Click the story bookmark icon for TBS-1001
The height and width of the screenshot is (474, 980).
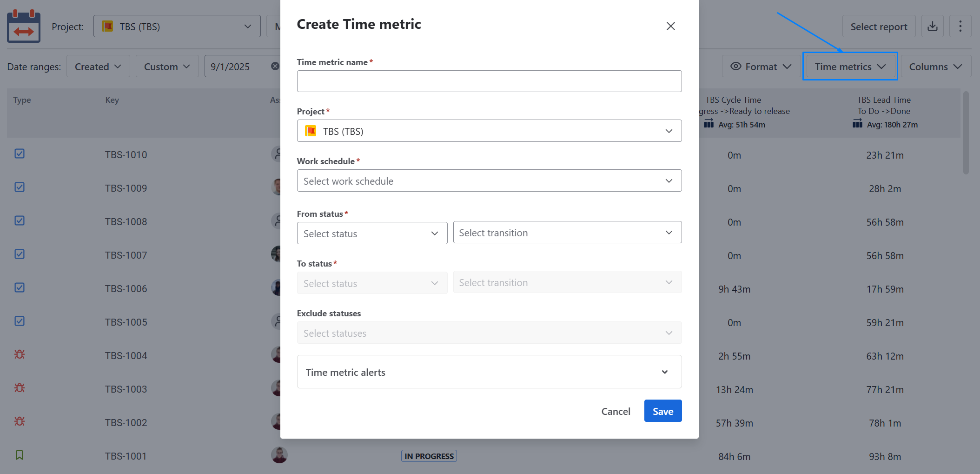point(20,455)
